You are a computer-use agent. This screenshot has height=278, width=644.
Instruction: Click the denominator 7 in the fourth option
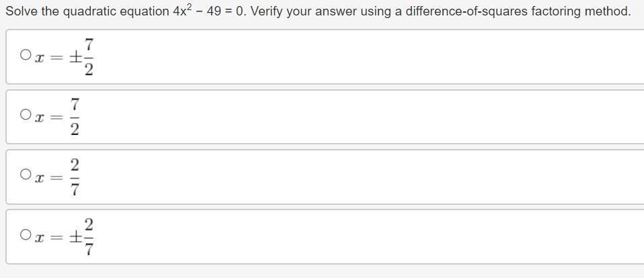[x=89, y=249]
